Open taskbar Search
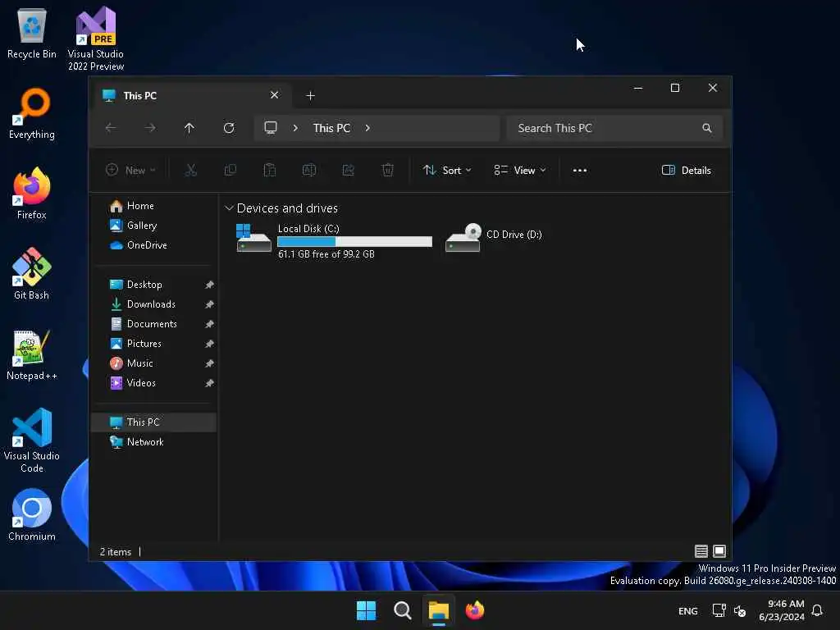The height and width of the screenshot is (630, 840). point(402,610)
